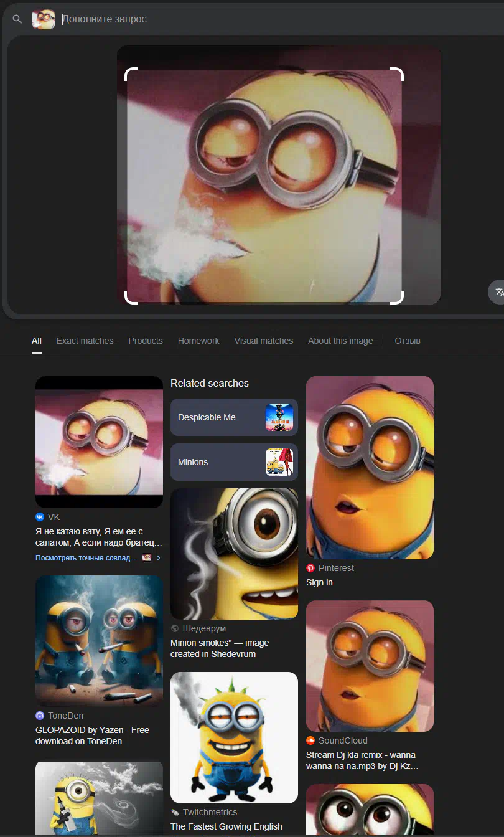Click the Twitchmetrics source icon

click(175, 812)
